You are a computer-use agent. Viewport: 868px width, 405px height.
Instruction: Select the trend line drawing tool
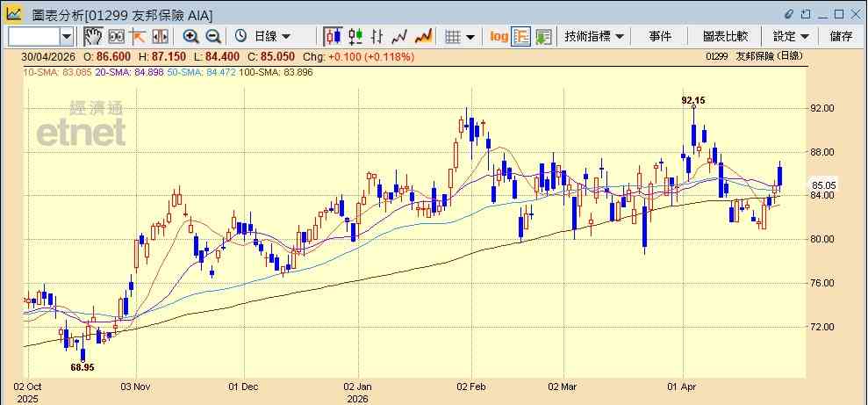click(x=137, y=37)
